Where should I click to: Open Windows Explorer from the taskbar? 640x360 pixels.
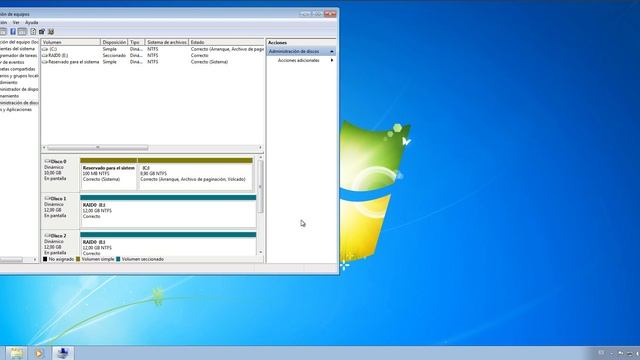coord(16,353)
